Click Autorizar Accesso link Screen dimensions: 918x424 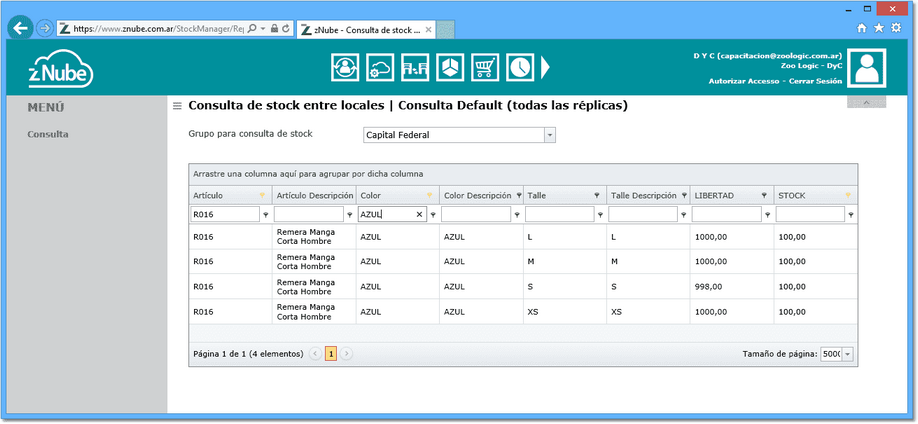click(744, 81)
